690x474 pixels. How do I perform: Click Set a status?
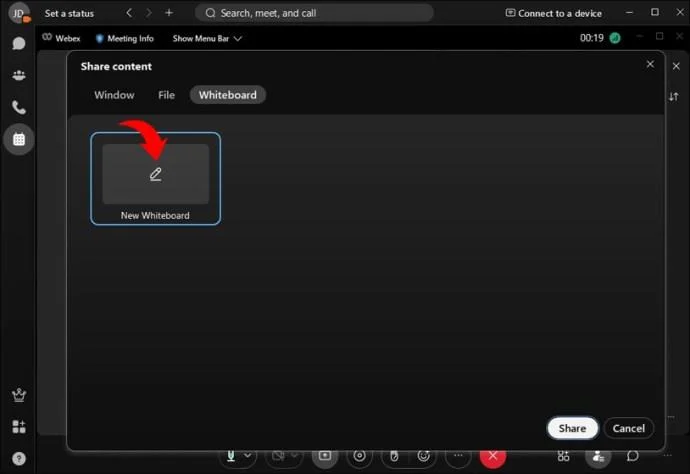pos(69,13)
